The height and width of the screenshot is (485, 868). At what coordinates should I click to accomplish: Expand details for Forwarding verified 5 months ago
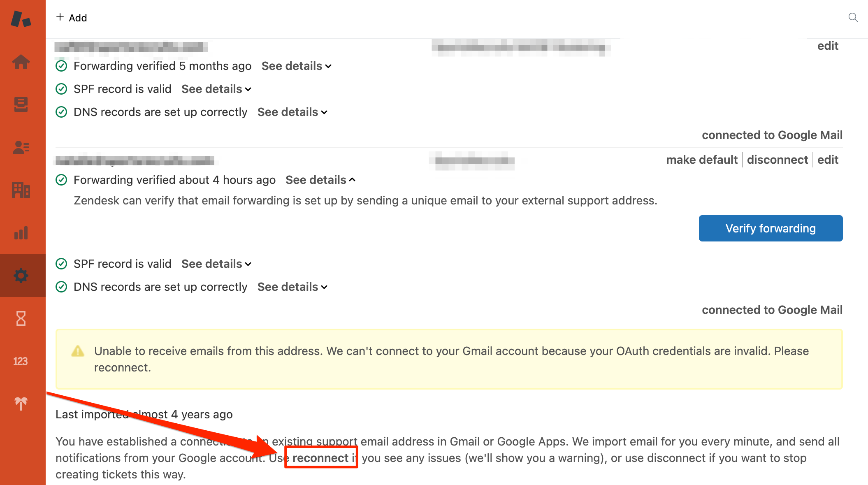click(x=296, y=66)
